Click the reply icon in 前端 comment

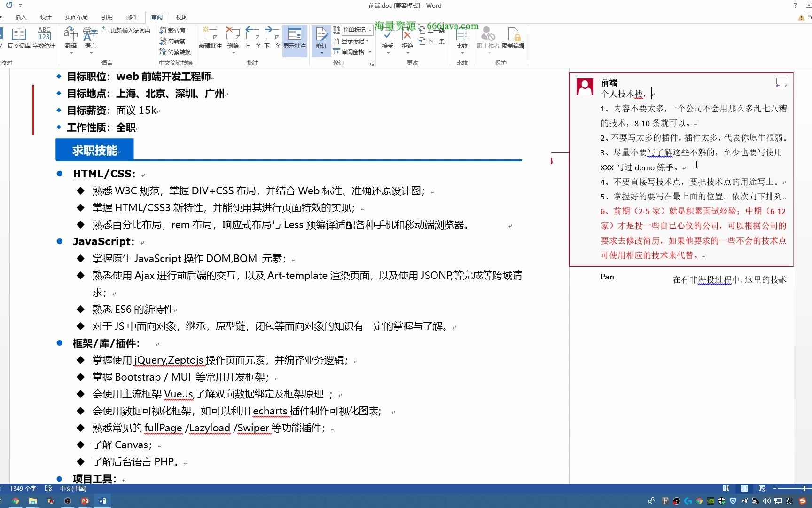(781, 83)
